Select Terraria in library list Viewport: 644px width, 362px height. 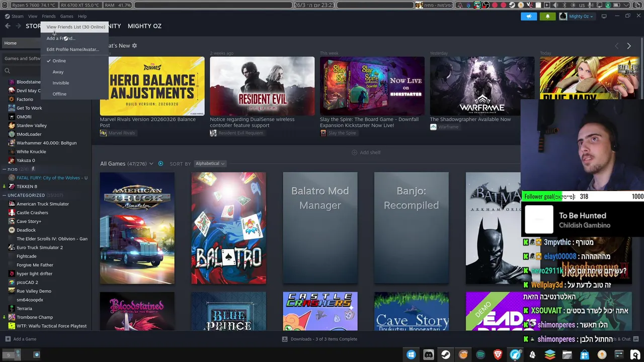pos(24,309)
